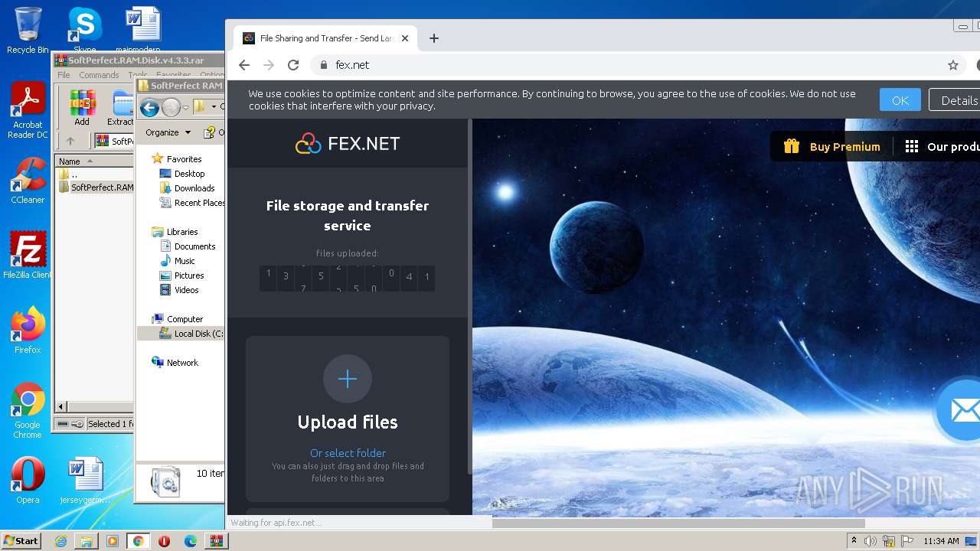The image size is (980, 551).
Task: Accept cookies with the OK button
Action: (x=900, y=100)
